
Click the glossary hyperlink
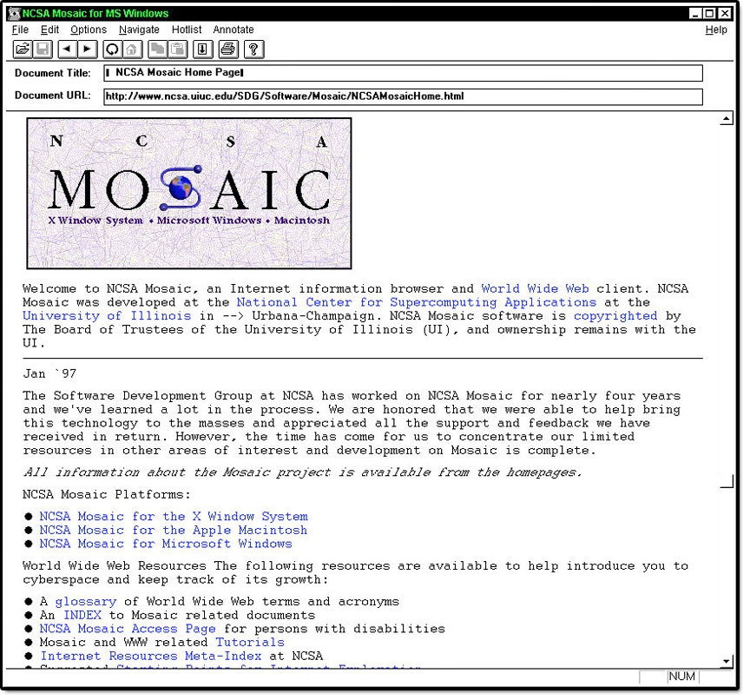85,602
